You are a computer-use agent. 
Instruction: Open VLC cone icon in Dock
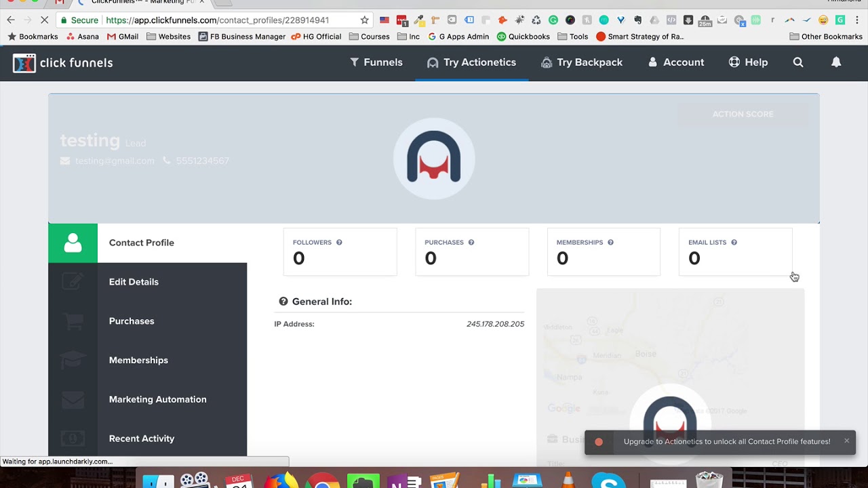click(x=568, y=480)
